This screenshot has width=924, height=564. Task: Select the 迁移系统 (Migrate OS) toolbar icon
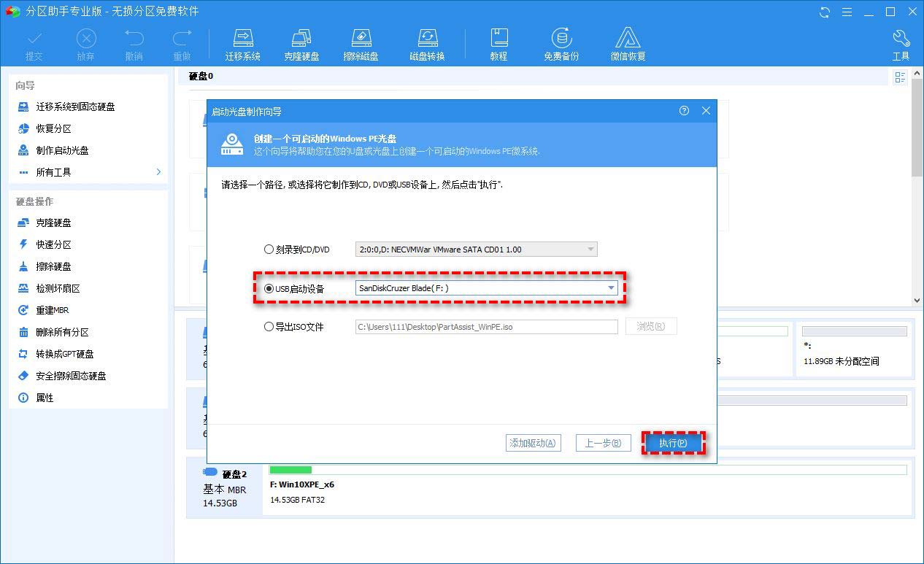243,42
